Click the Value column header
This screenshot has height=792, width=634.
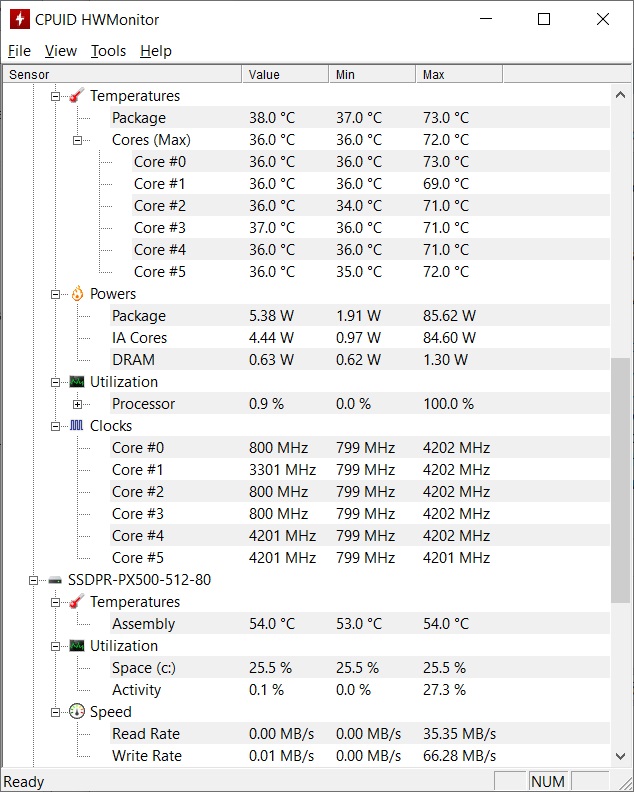click(x=285, y=75)
